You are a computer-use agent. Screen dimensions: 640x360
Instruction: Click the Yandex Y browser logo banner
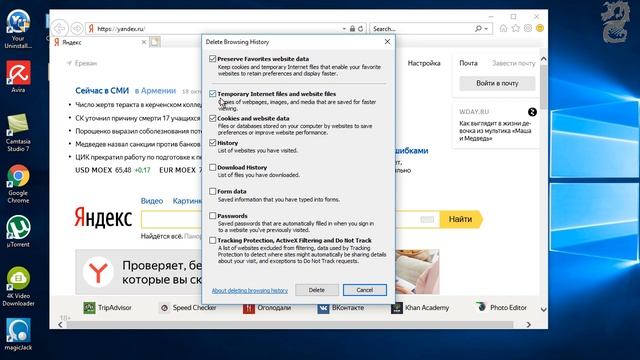coord(98,272)
